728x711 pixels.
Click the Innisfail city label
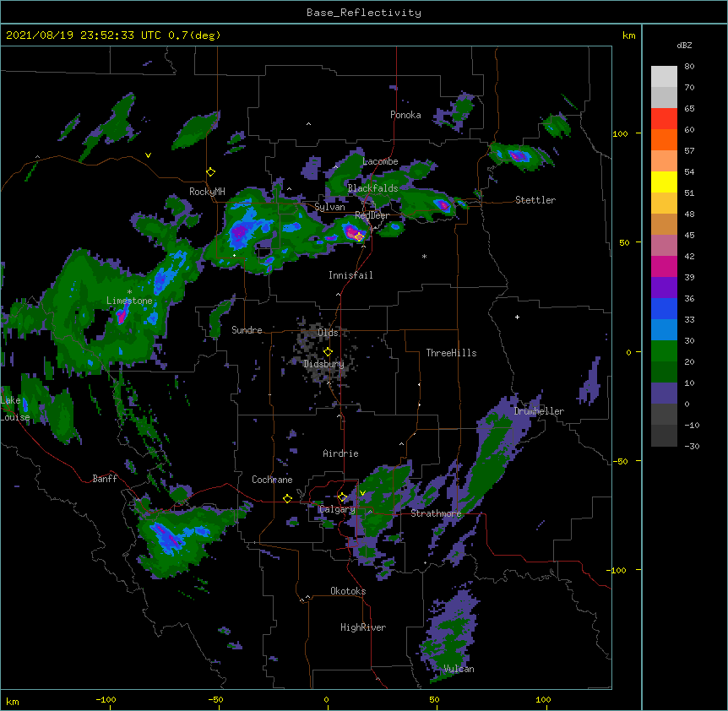click(350, 275)
